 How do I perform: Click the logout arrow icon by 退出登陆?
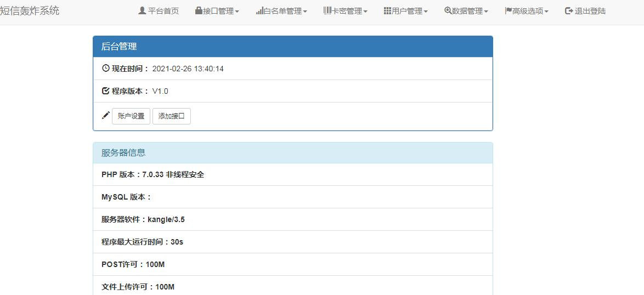[569, 10]
